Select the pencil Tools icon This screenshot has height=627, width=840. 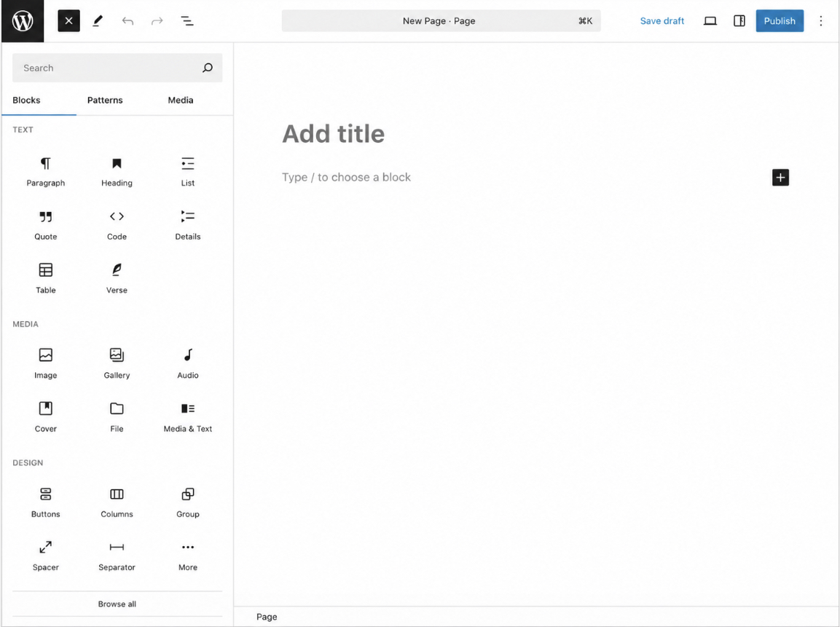(x=98, y=21)
